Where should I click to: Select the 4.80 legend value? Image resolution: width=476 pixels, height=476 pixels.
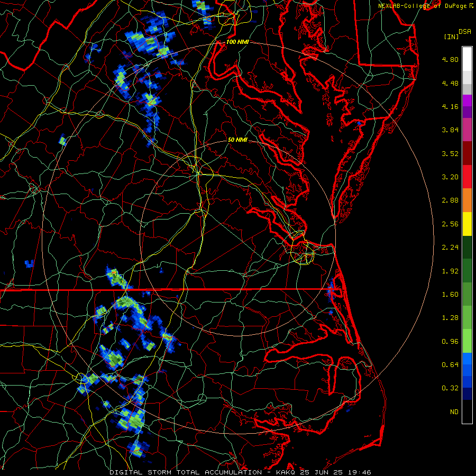coord(450,59)
